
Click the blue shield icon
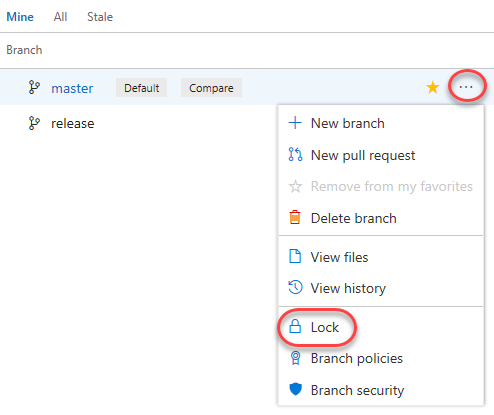pos(295,389)
